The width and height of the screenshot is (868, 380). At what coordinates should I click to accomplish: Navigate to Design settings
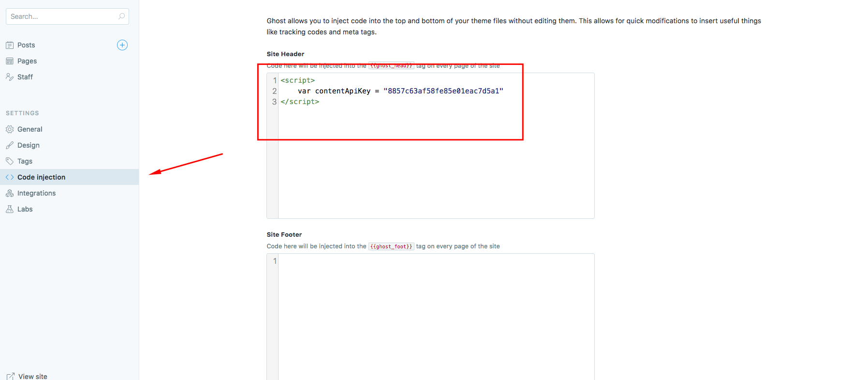29,145
